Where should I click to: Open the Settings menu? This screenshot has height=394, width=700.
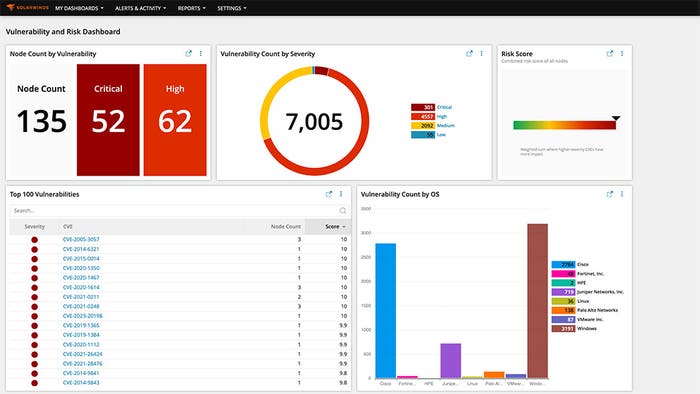[x=232, y=8]
